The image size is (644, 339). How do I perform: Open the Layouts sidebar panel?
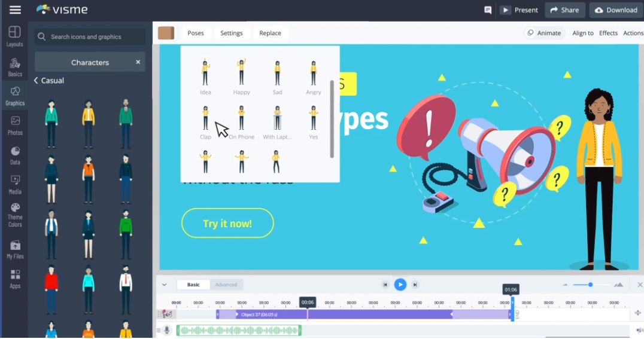[x=15, y=36]
